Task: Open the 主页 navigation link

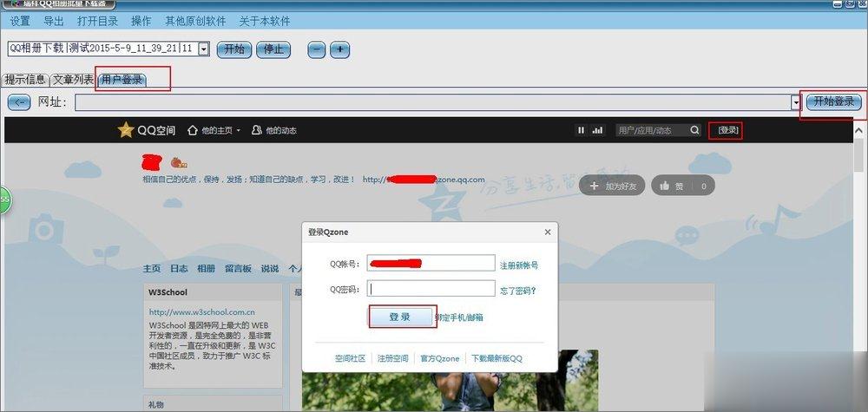Action: pos(152,268)
